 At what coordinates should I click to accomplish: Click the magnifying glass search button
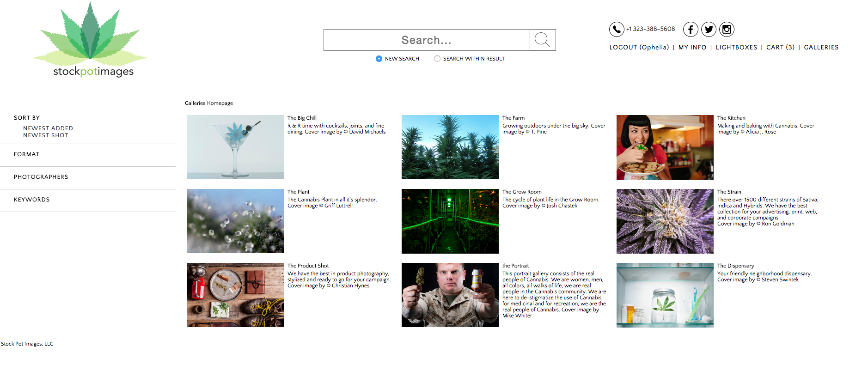(x=543, y=40)
